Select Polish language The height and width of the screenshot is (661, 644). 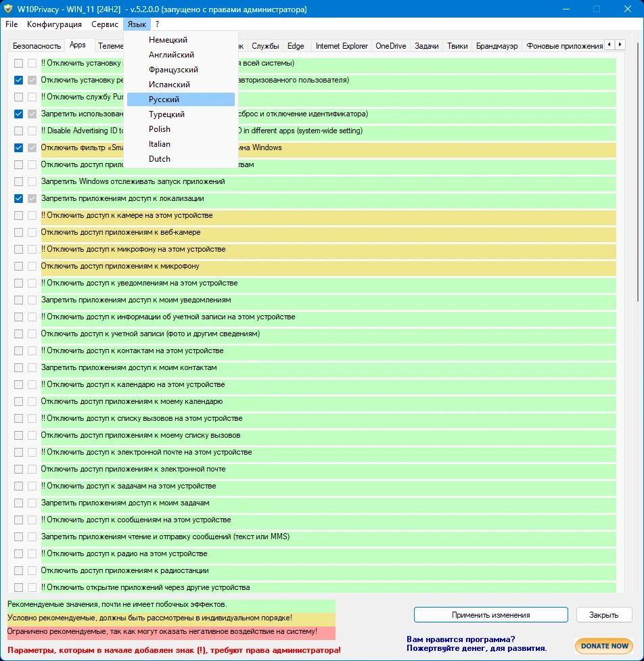(x=181, y=129)
